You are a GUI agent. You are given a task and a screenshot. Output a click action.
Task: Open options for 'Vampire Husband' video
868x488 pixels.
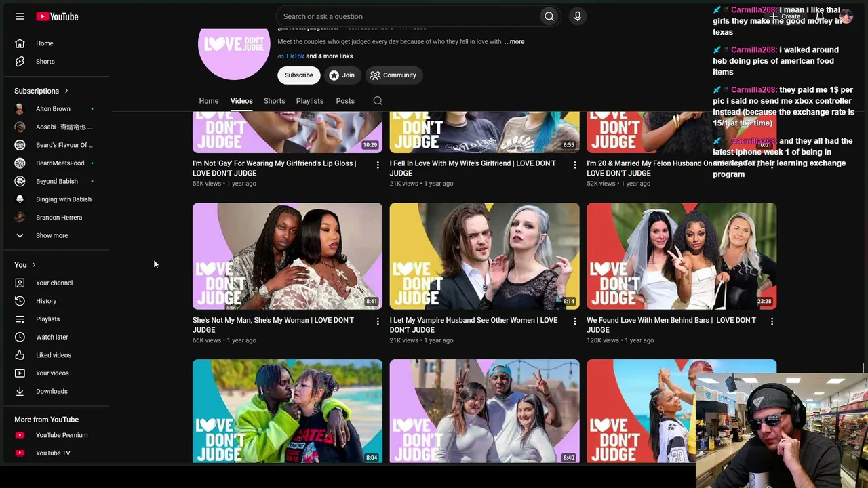[x=575, y=321]
